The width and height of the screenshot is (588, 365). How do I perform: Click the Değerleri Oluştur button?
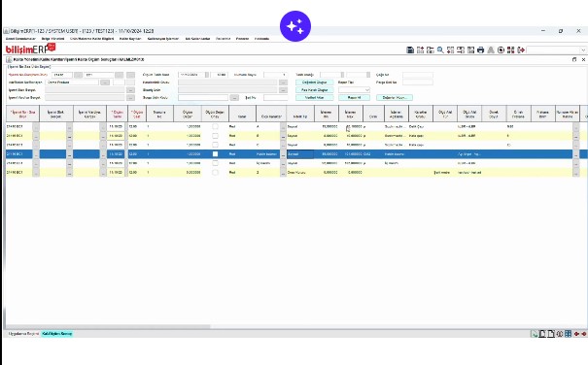[x=314, y=83]
